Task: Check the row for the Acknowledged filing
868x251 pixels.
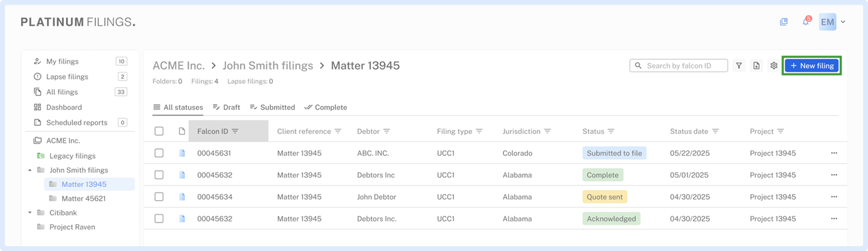Action: pos(159,219)
